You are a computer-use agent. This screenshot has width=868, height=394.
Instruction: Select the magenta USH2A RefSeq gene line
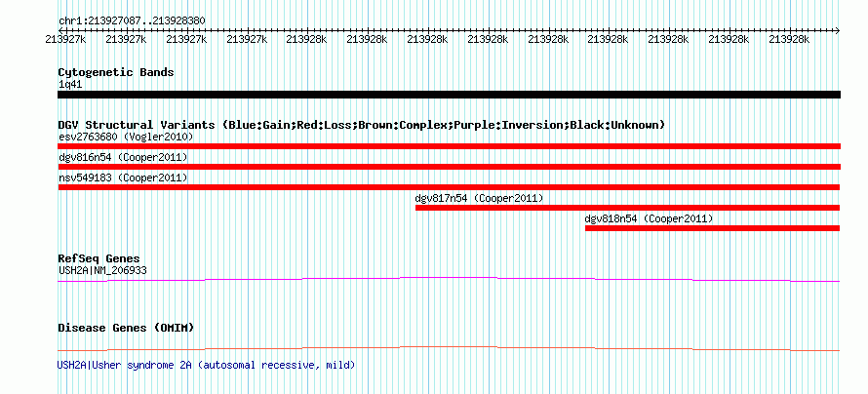(x=449, y=280)
